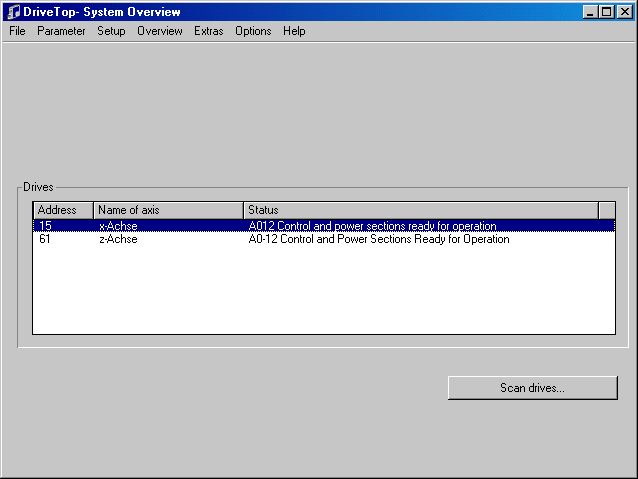Viewport: 638px width, 479px height.
Task: Open the Help menu
Action: point(294,31)
